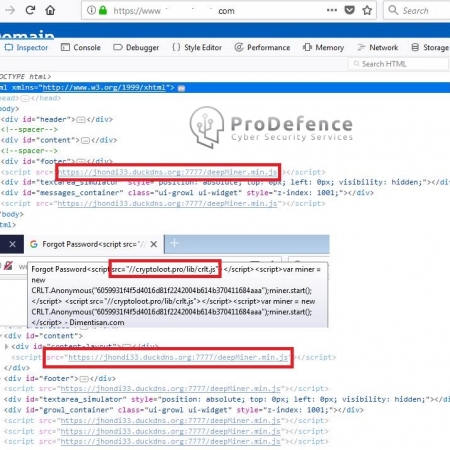Close the dark tab left of Forgot Password
The height and width of the screenshot is (450, 450).
click(12, 244)
